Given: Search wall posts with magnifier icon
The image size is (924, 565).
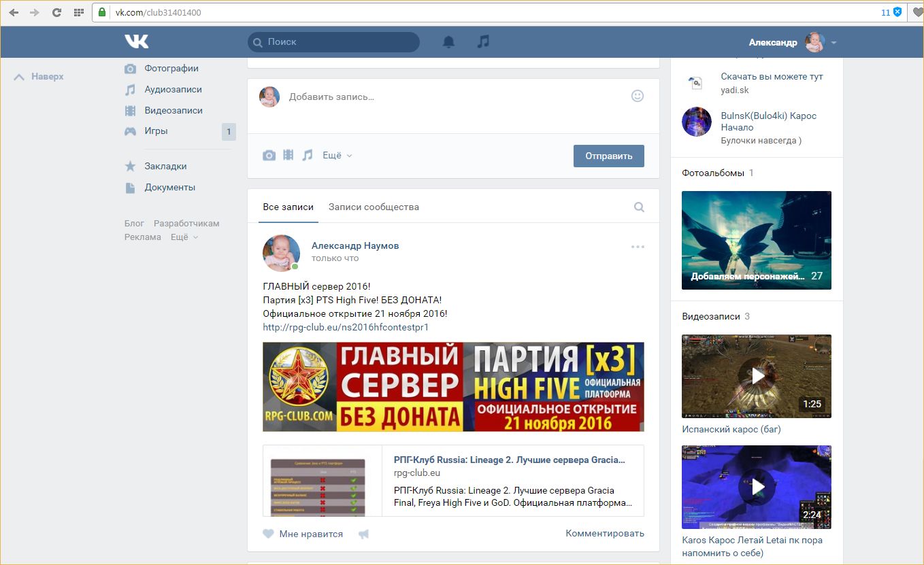Looking at the screenshot, I should coord(639,207).
